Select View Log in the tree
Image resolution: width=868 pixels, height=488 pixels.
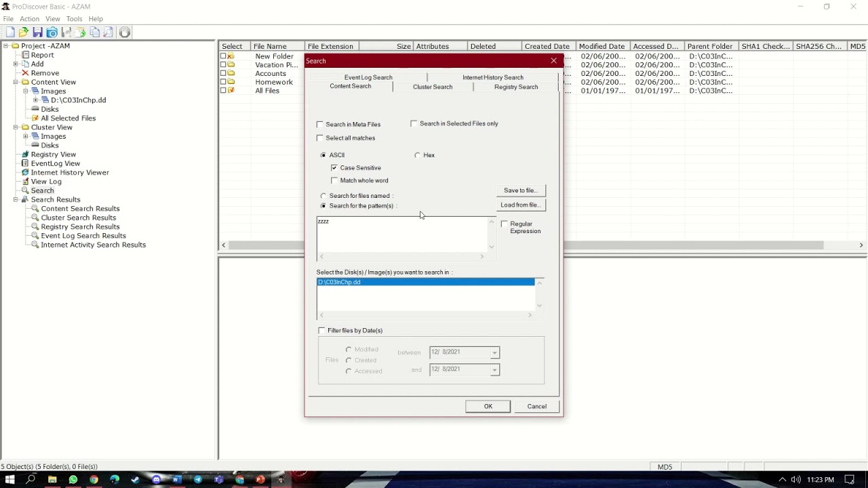46,182
